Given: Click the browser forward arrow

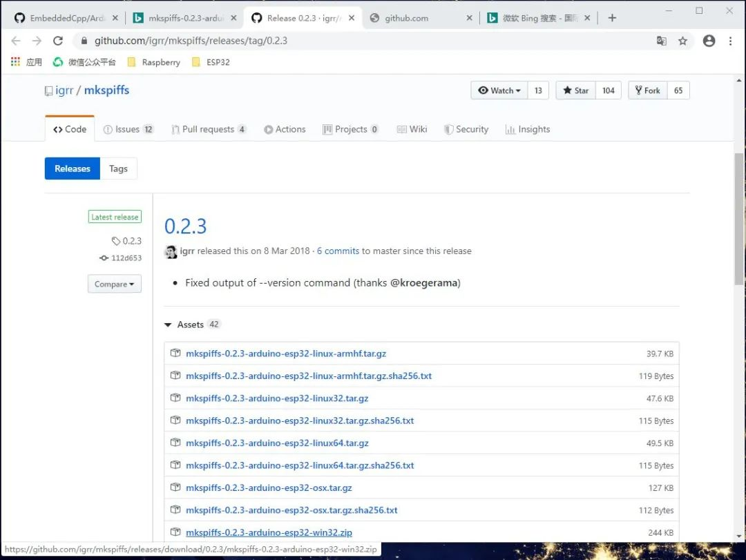Looking at the screenshot, I should tap(37, 41).
